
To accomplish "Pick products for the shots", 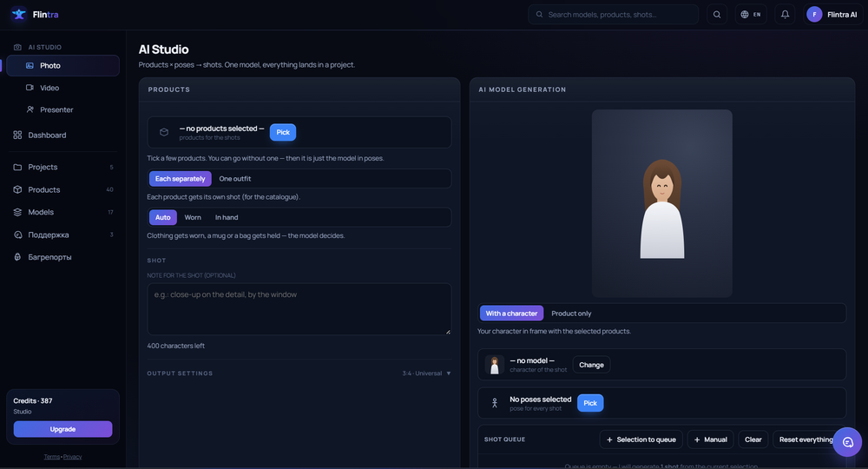I will pyautogui.click(x=283, y=132).
